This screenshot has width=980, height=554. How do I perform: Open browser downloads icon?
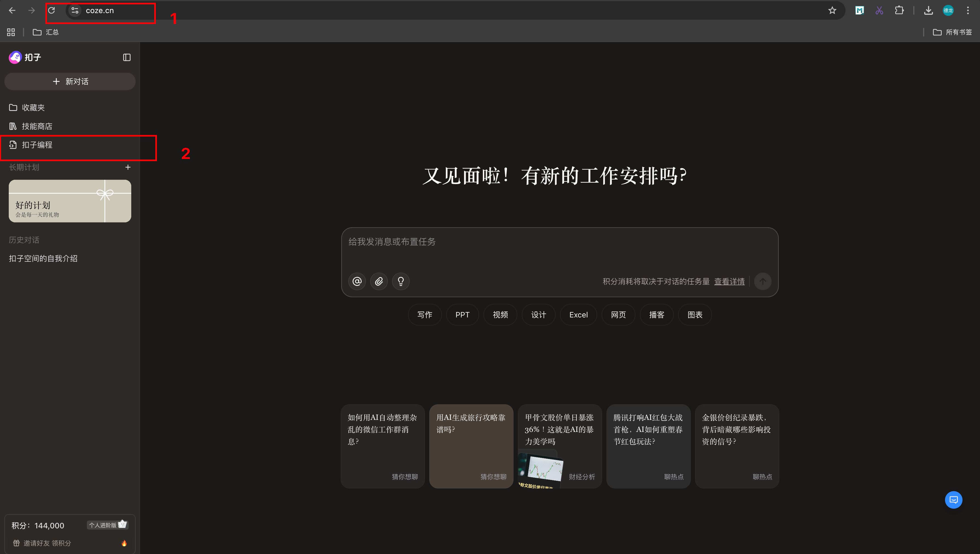click(x=928, y=11)
